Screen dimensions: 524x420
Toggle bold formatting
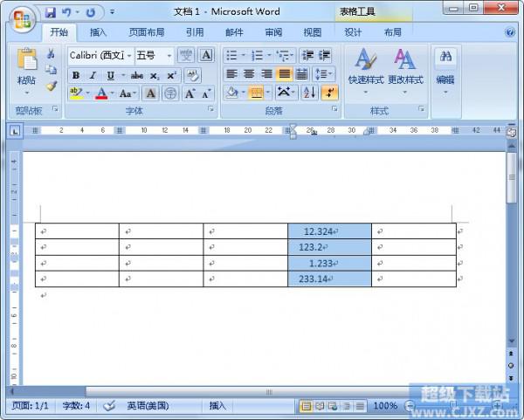pos(76,75)
